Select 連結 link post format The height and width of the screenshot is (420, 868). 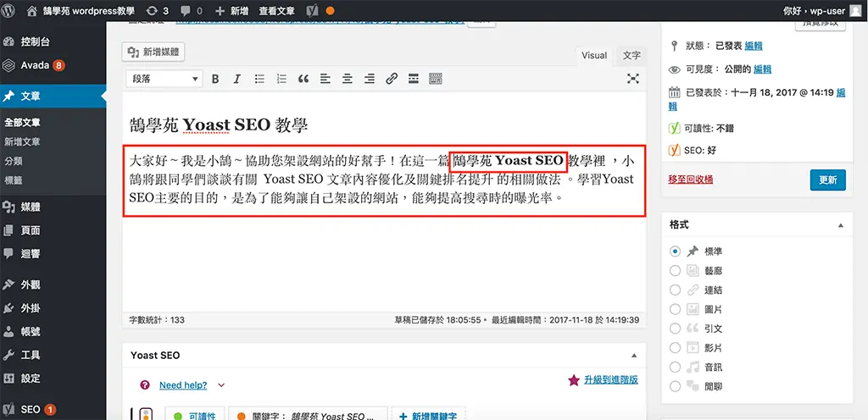tap(675, 290)
